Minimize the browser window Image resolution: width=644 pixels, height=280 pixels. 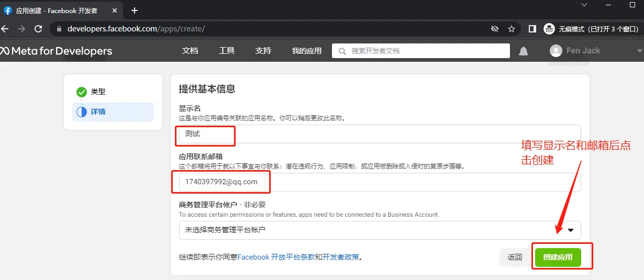click(x=609, y=4)
